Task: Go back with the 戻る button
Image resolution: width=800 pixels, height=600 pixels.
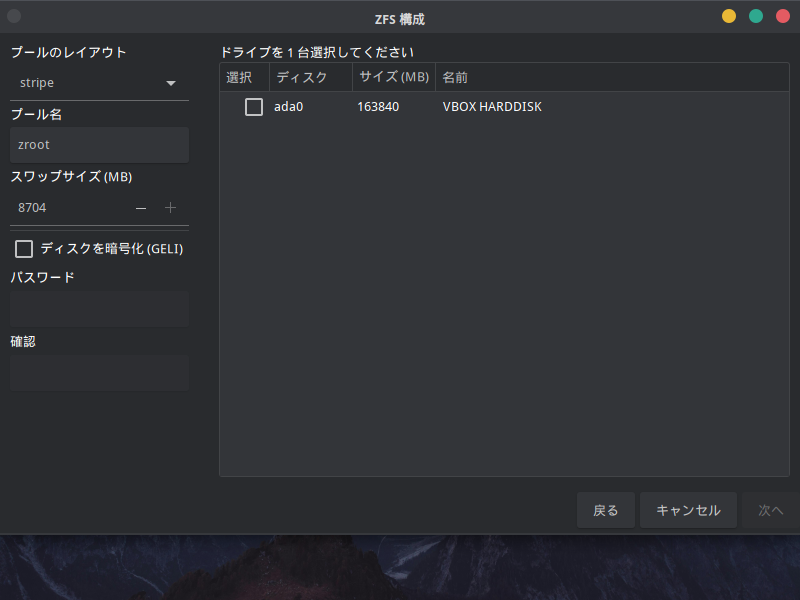Action: [606, 510]
